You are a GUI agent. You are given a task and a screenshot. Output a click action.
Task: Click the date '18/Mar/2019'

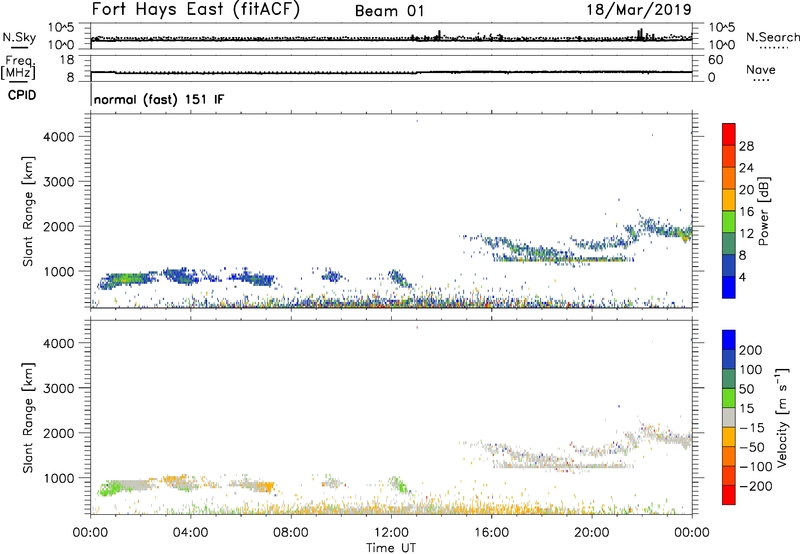pyautogui.click(x=639, y=9)
